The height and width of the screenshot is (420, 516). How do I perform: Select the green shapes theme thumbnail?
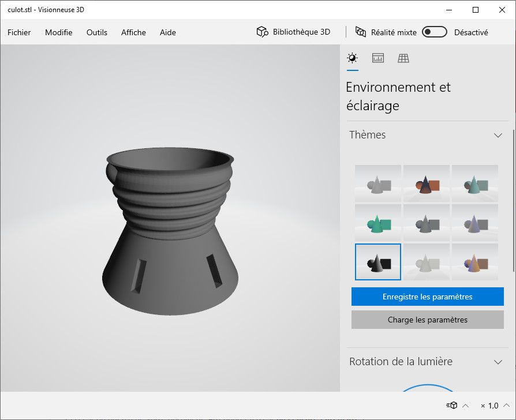(378, 223)
